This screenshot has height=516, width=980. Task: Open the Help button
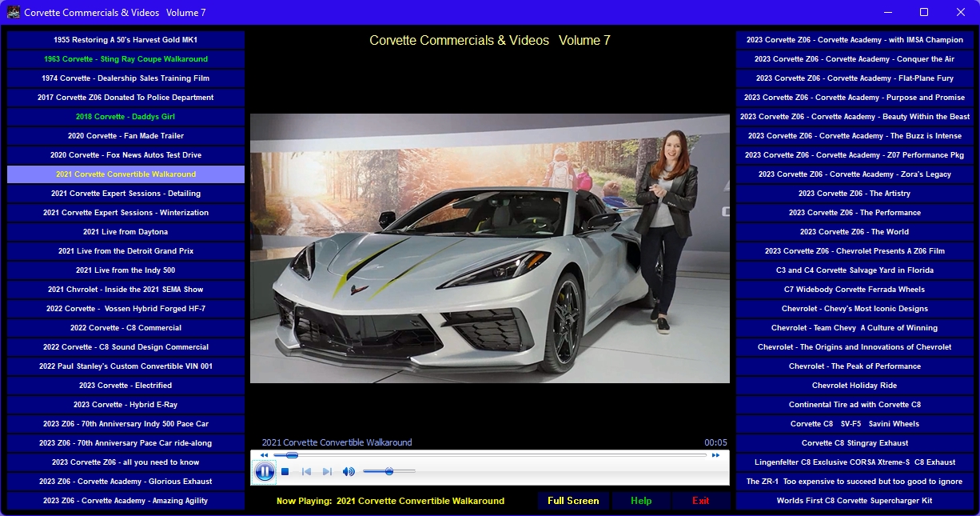641,501
